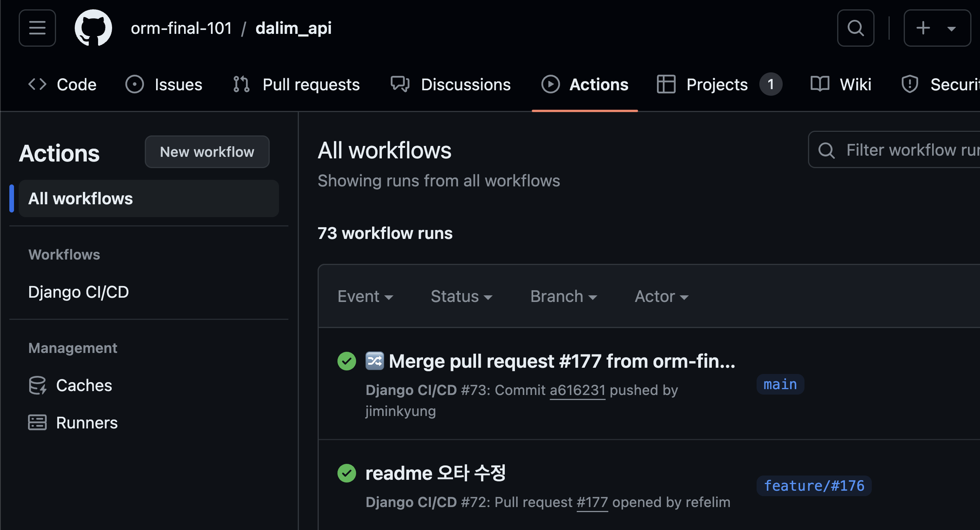
Task: Click the Showing runs from all workflows text
Action: [x=439, y=181]
